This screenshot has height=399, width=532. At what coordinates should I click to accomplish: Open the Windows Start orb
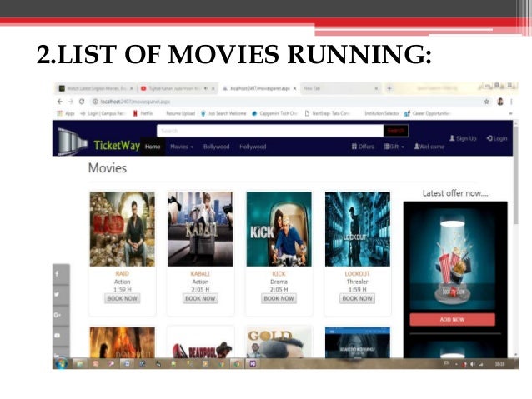coord(62,363)
